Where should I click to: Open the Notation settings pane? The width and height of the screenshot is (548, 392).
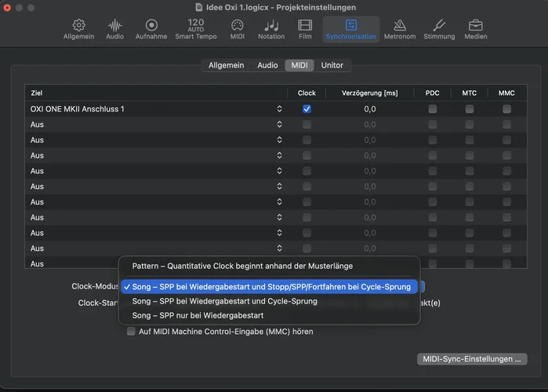click(271, 29)
